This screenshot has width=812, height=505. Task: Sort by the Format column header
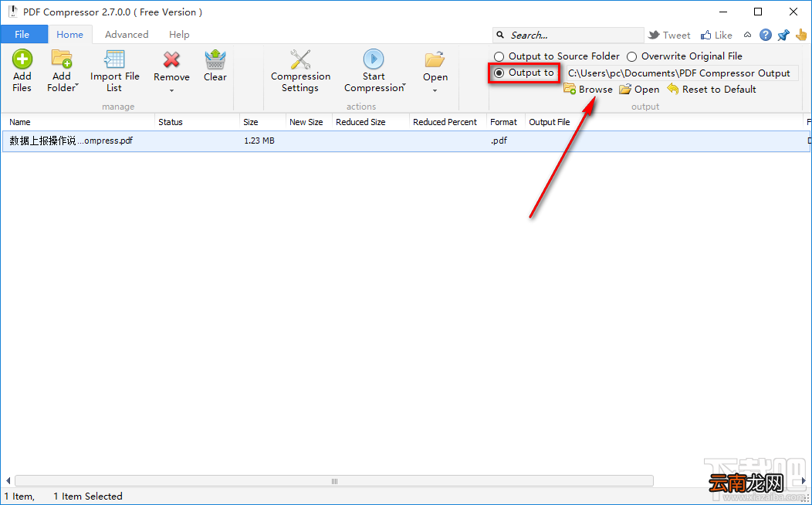pos(506,122)
